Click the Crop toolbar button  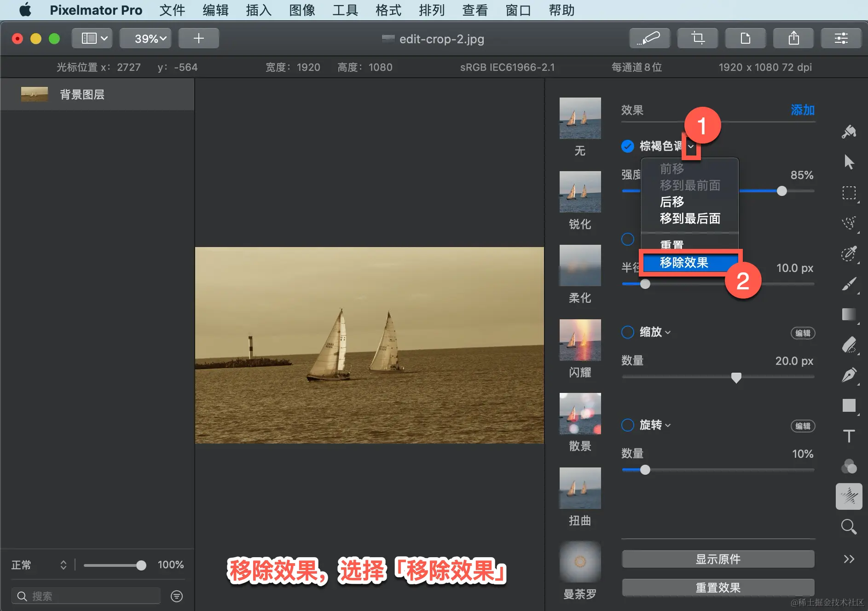coord(697,38)
